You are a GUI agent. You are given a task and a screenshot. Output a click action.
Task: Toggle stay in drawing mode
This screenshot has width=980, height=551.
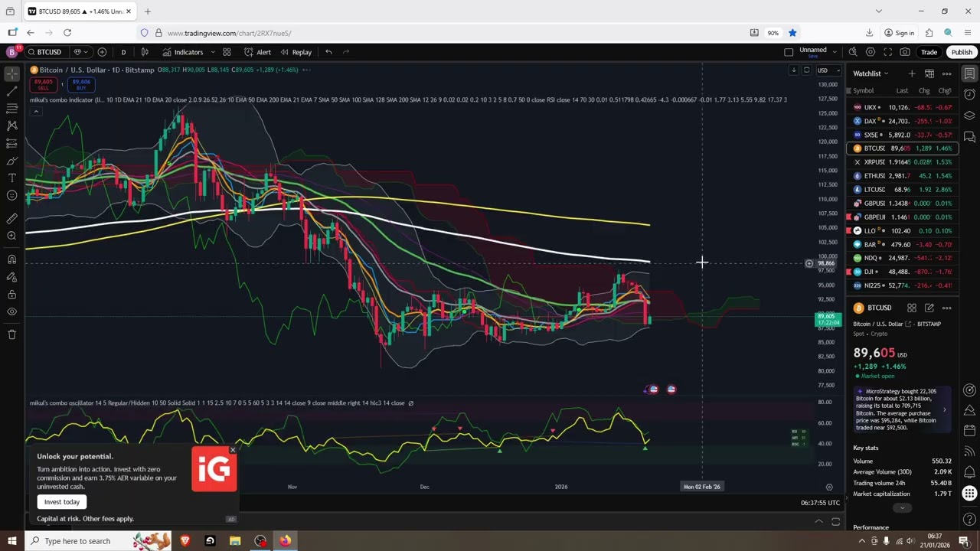tap(11, 276)
